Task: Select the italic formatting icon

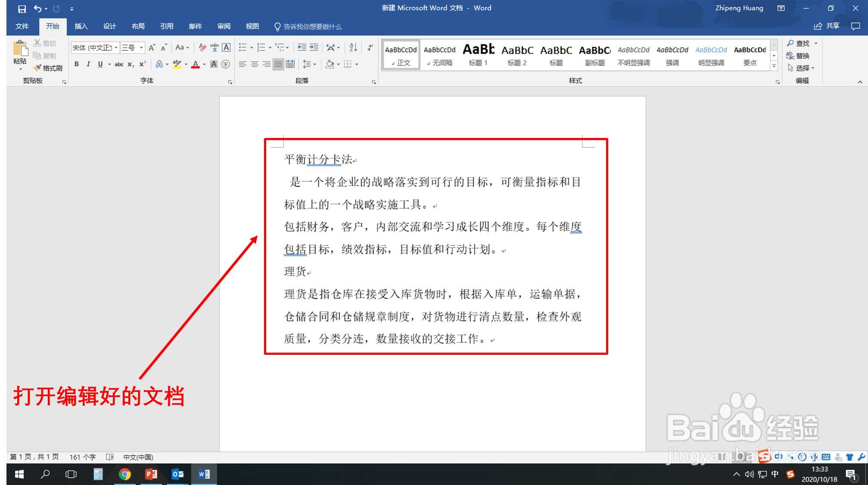Action: click(88, 64)
